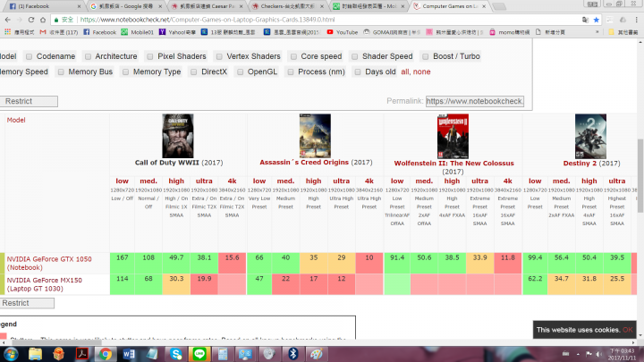The width and height of the screenshot is (644, 362).
Task: Launch Adobe Acrobat from taskbar
Action: point(82,354)
